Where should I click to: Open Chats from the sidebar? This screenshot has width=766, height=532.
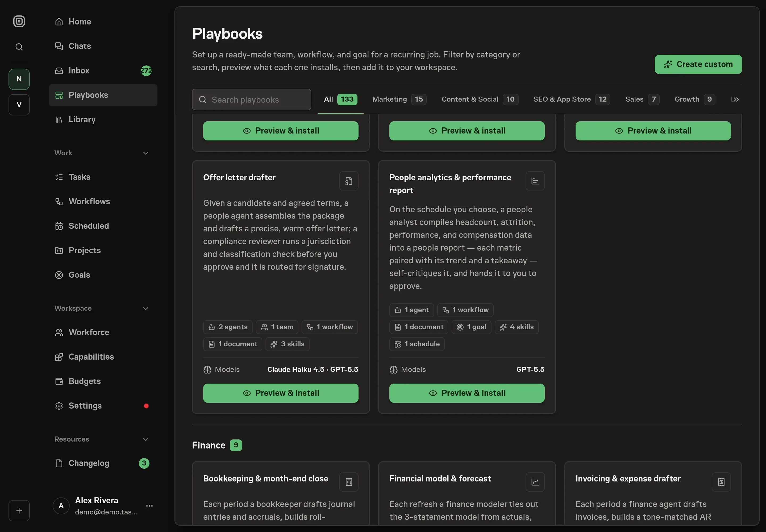pos(103,46)
